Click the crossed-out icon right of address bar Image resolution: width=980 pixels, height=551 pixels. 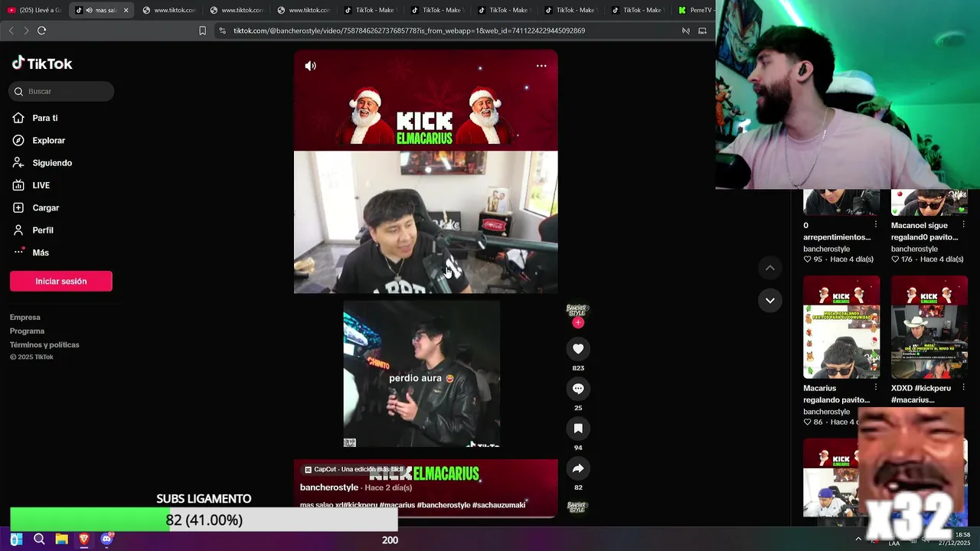[x=686, y=31]
